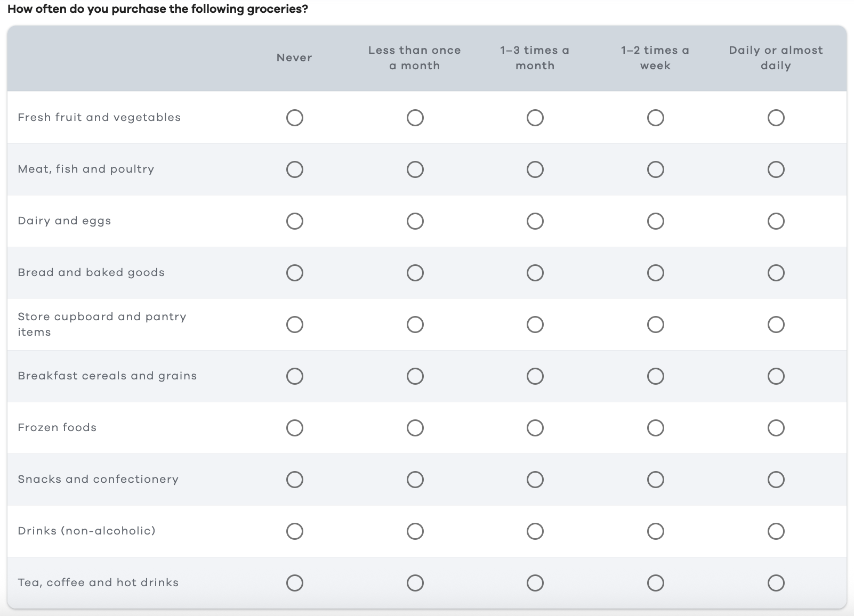The height and width of the screenshot is (616, 854).
Task: Choose 'Never' for Snacks and confectionery
Action: 295,479
